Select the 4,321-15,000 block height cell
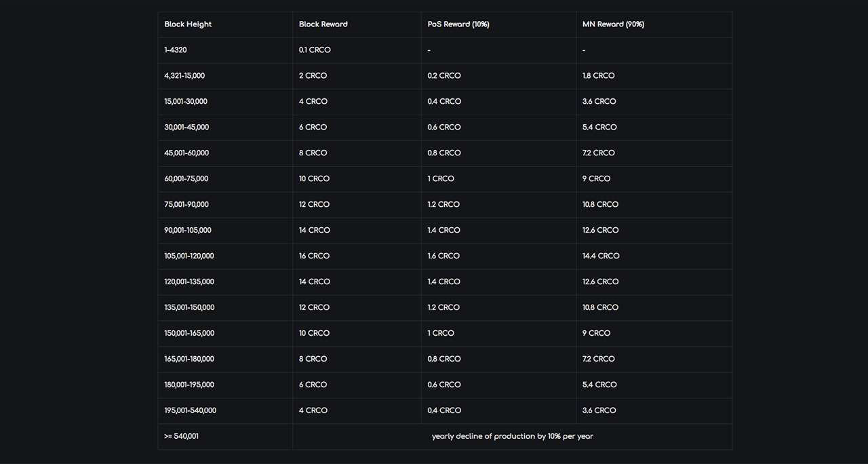The image size is (868, 464). tap(225, 76)
